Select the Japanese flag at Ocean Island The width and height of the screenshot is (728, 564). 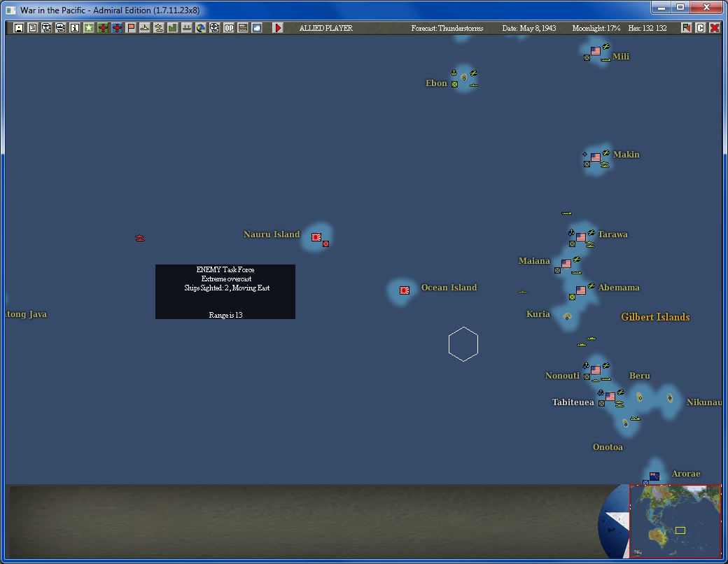[x=405, y=290]
